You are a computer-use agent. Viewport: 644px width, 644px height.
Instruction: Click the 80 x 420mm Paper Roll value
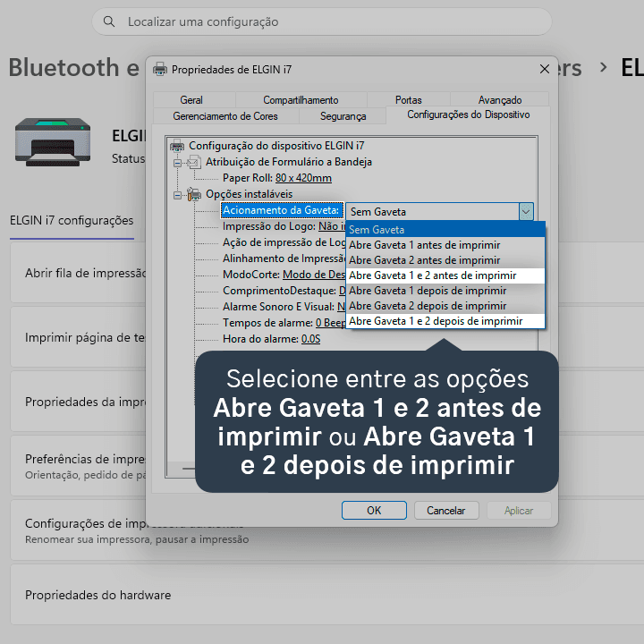point(303,178)
